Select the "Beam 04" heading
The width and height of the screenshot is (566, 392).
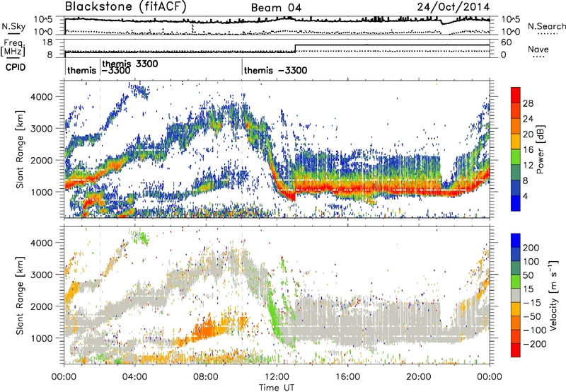[x=276, y=8]
